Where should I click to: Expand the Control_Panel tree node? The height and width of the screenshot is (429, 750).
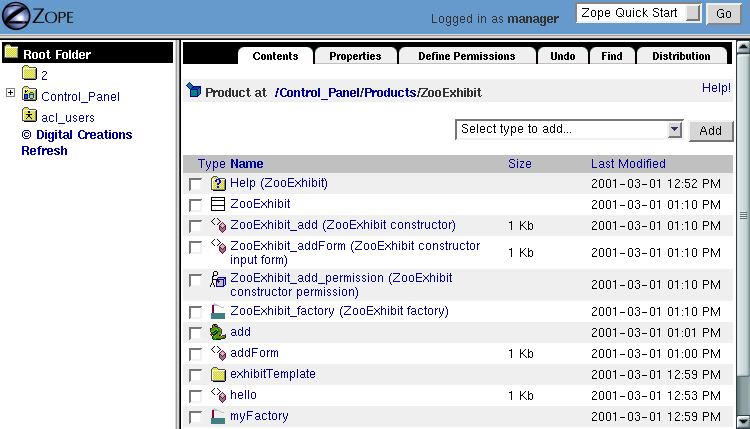10,93
